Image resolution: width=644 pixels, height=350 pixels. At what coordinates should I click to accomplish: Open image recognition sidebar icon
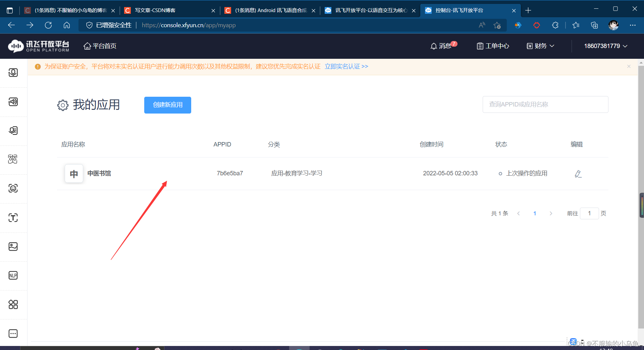13,247
